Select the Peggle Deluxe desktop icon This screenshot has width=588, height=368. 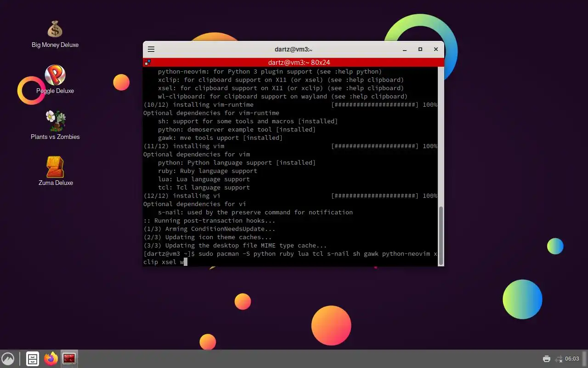[55, 80]
